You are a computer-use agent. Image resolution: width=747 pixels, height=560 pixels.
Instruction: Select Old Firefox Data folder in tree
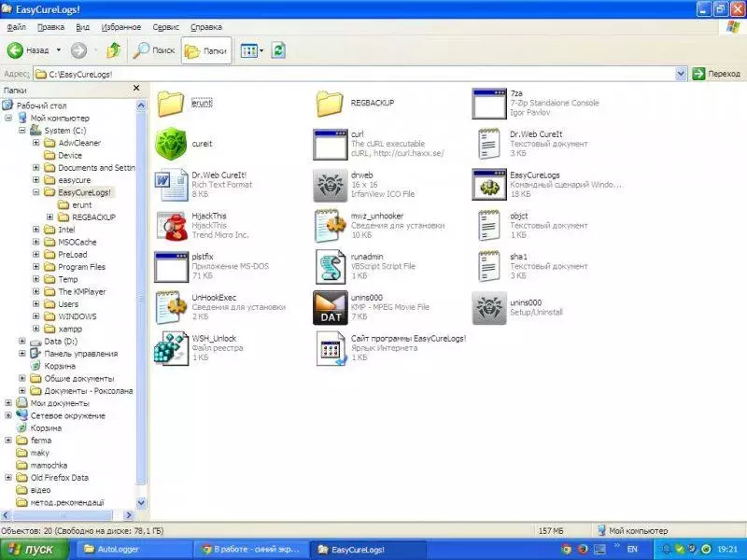52,477
